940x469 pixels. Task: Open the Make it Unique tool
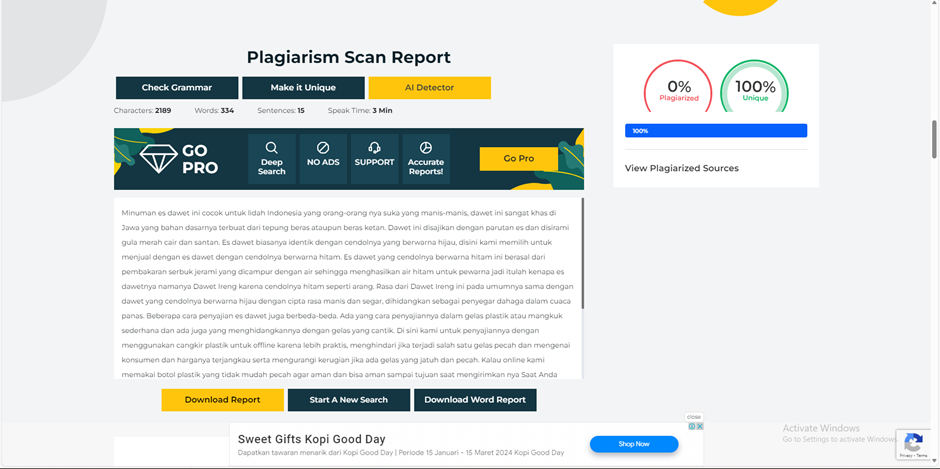point(303,88)
